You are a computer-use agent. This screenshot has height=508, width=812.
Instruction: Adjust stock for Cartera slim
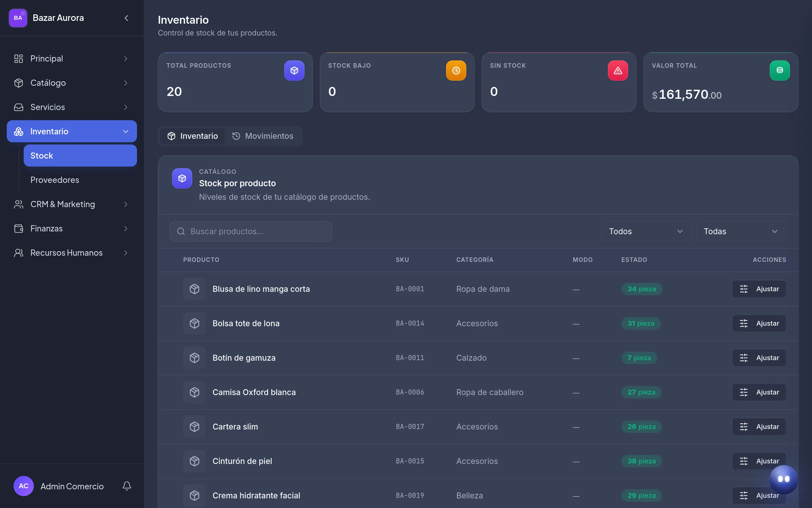click(x=759, y=427)
